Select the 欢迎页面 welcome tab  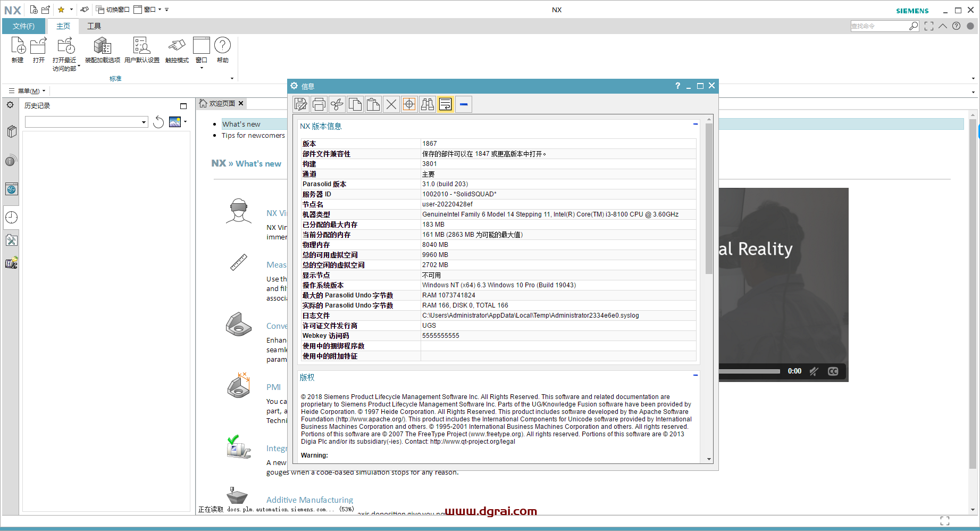click(x=222, y=104)
